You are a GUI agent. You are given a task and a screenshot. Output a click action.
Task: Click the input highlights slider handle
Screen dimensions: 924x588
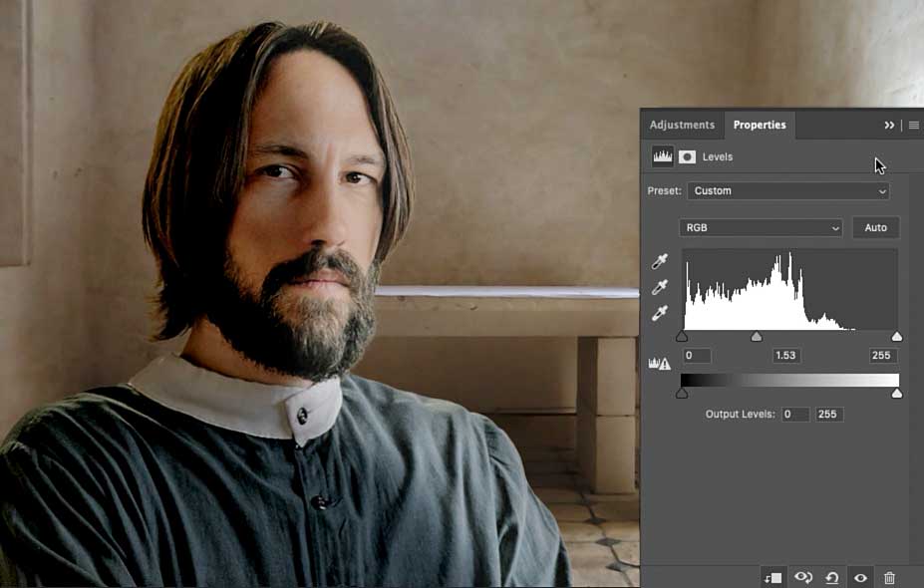[897, 336]
